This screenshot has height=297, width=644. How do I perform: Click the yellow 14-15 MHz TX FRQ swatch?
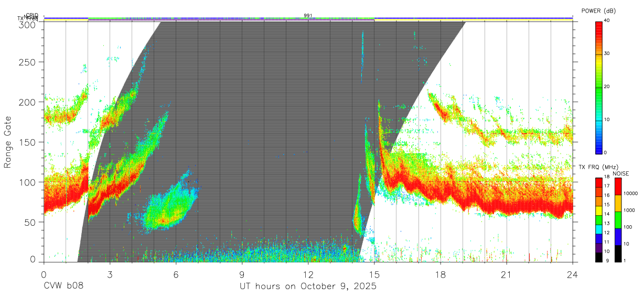pos(599,211)
